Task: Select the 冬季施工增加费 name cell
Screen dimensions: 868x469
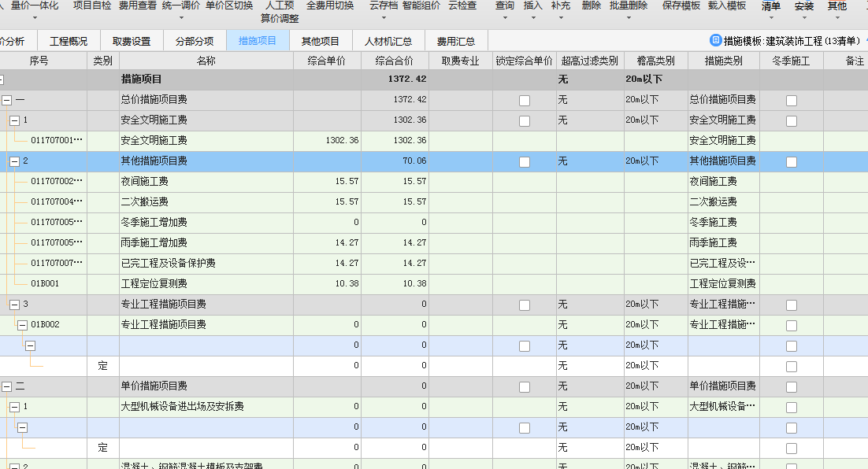Action: click(x=206, y=223)
